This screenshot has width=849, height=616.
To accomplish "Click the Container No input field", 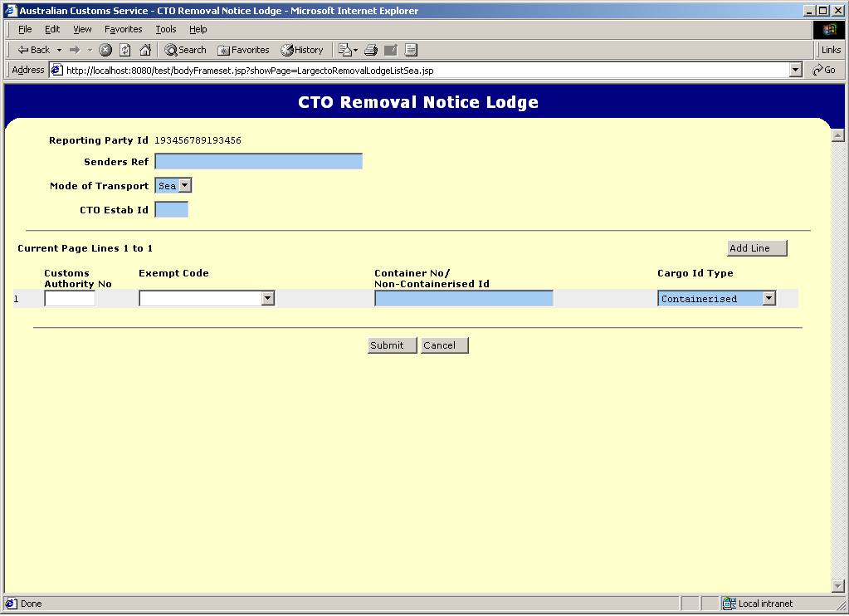I will [464, 299].
